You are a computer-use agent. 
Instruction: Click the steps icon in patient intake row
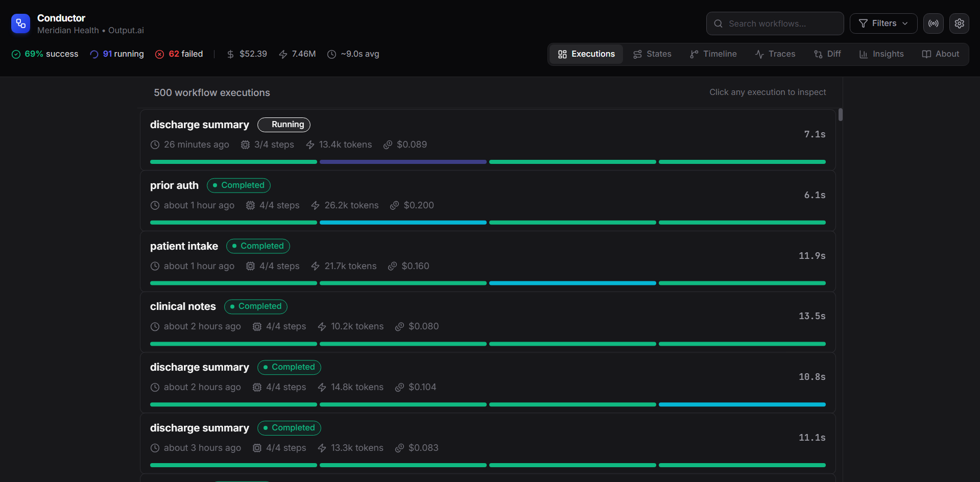click(250, 266)
